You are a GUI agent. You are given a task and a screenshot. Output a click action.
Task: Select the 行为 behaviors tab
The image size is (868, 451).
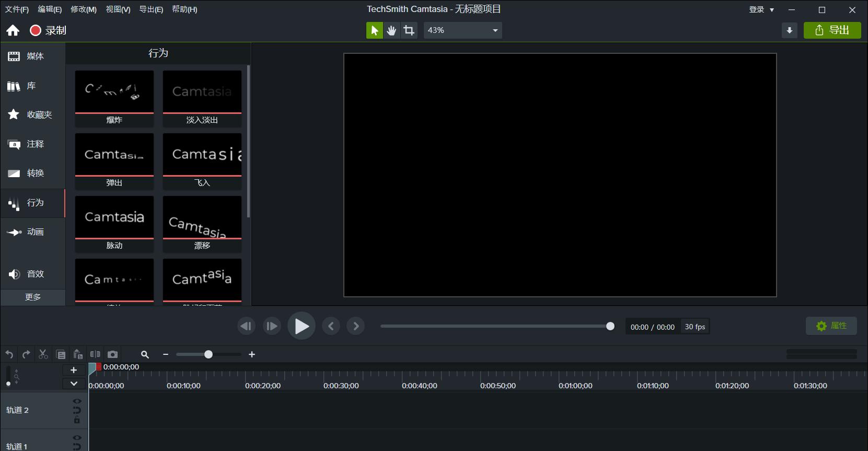coord(33,203)
